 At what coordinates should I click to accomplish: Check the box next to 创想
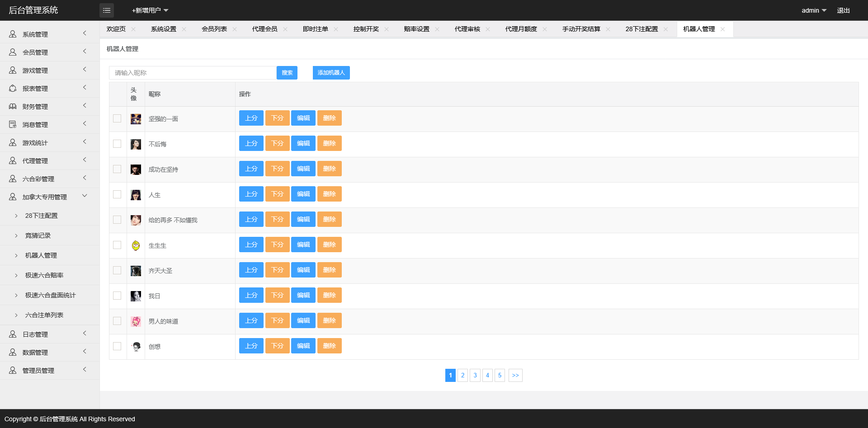(117, 346)
